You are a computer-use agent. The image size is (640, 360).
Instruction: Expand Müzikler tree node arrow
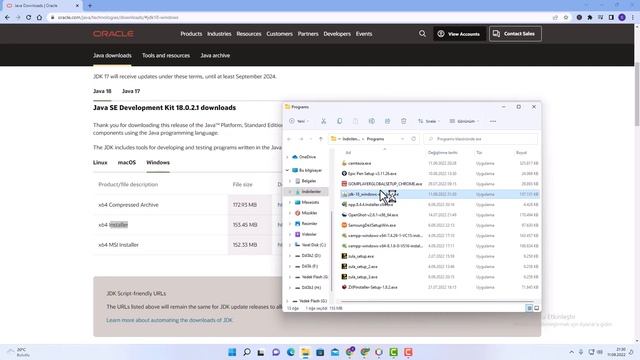[x=290, y=213]
